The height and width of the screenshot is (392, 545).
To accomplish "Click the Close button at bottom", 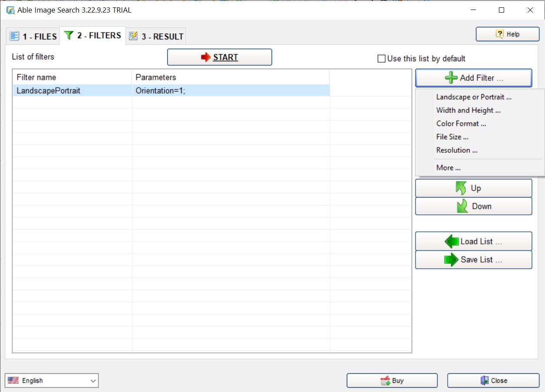I will tap(493, 381).
